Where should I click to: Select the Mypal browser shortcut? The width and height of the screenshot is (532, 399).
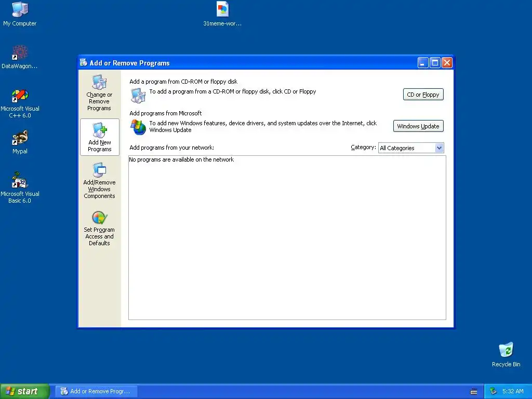coord(20,142)
